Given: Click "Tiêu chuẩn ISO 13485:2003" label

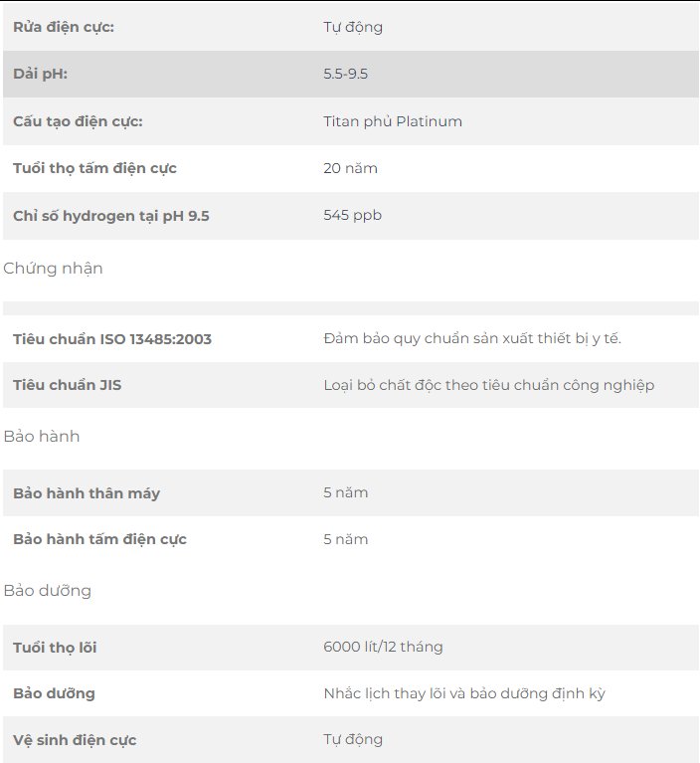Looking at the screenshot, I should (x=112, y=339).
